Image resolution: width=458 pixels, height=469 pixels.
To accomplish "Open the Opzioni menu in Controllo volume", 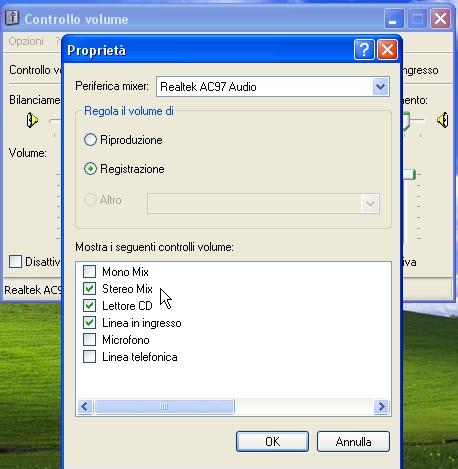I will [26, 41].
